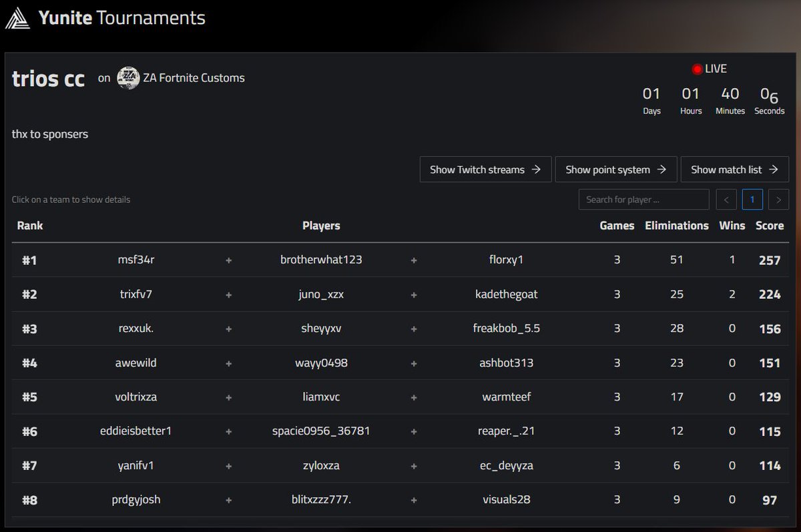Click player name ashbot313
Viewport: 801px width, 532px height.
tap(506, 363)
